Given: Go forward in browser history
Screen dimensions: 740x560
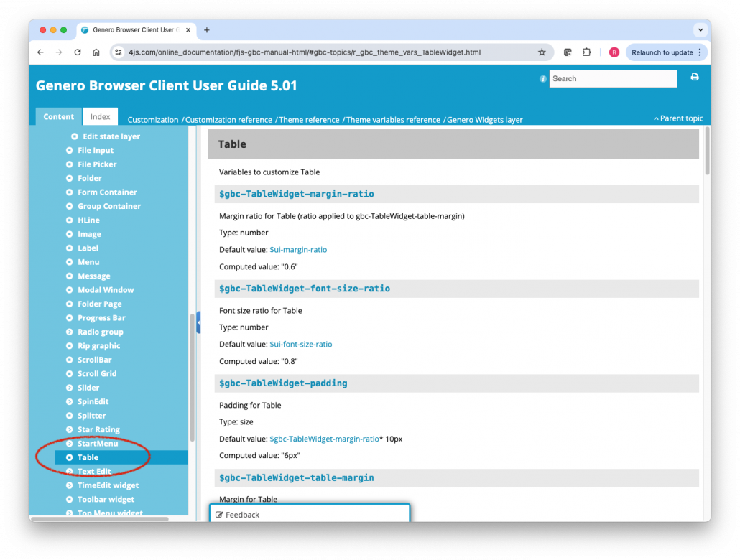Looking at the screenshot, I should tap(59, 52).
